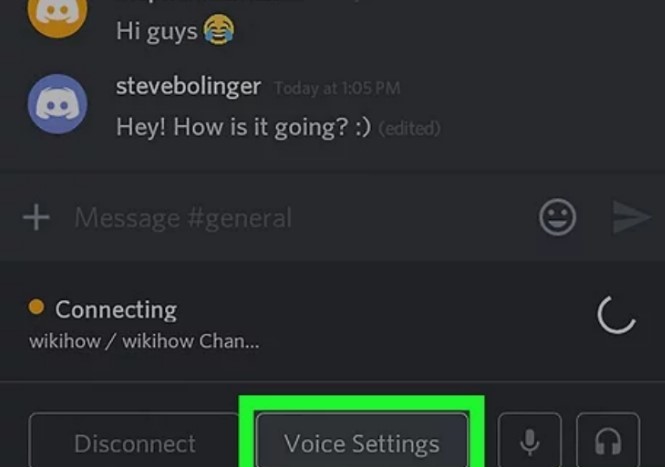Mute the microphone
The height and width of the screenshot is (467, 665).
[x=530, y=440]
